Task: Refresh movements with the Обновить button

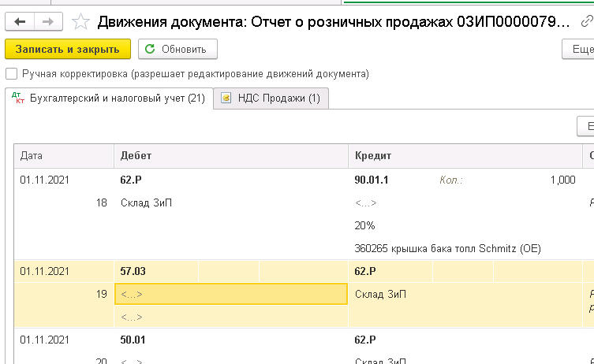Action: (x=177, y=49)
